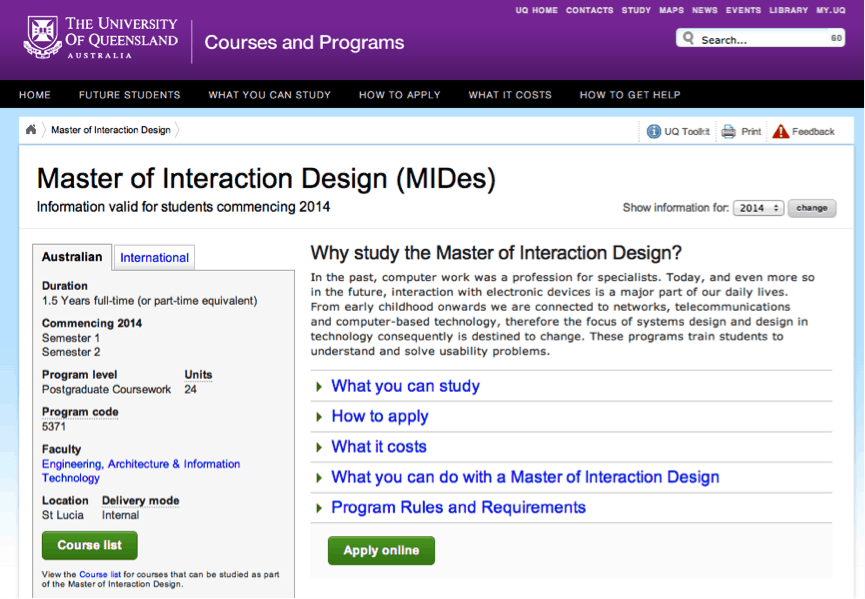
Task: Click the Print printer icon
Action: pos(728,131)
